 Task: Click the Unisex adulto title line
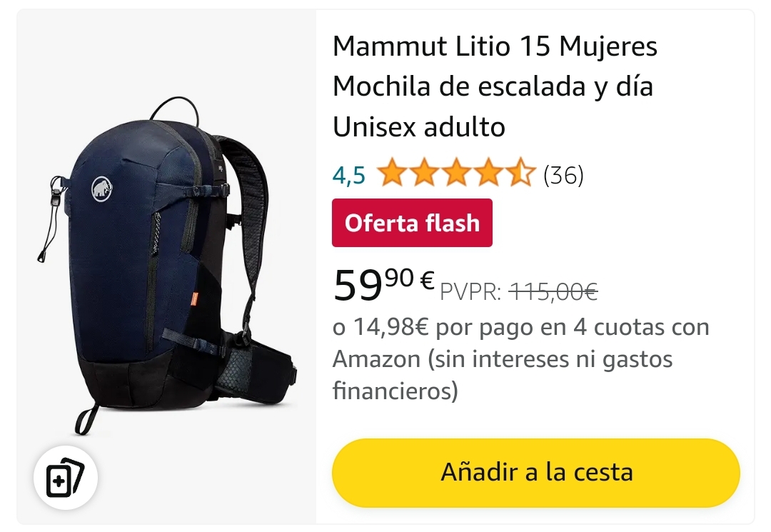pos(419,126)
